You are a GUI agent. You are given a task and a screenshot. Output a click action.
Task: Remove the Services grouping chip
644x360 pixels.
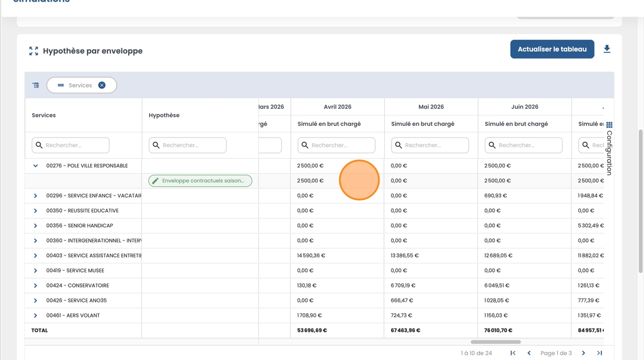pyautogui.click(x=102, y=85)
